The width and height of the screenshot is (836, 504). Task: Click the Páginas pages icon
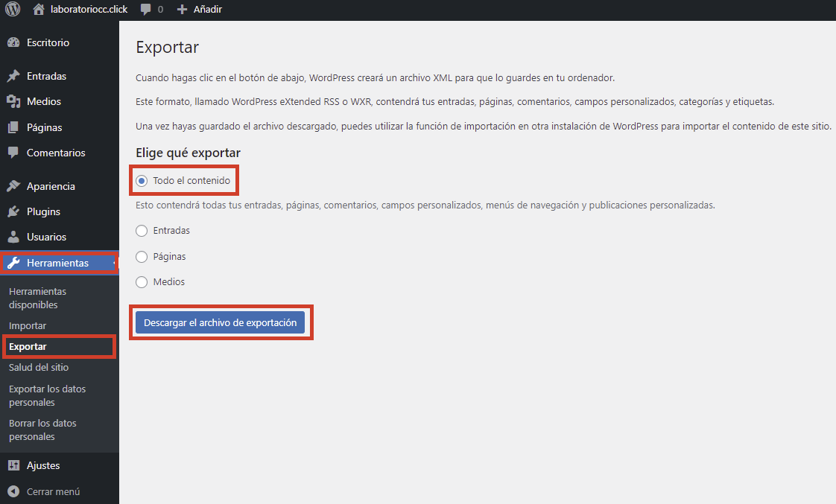(x=13, y=127)
